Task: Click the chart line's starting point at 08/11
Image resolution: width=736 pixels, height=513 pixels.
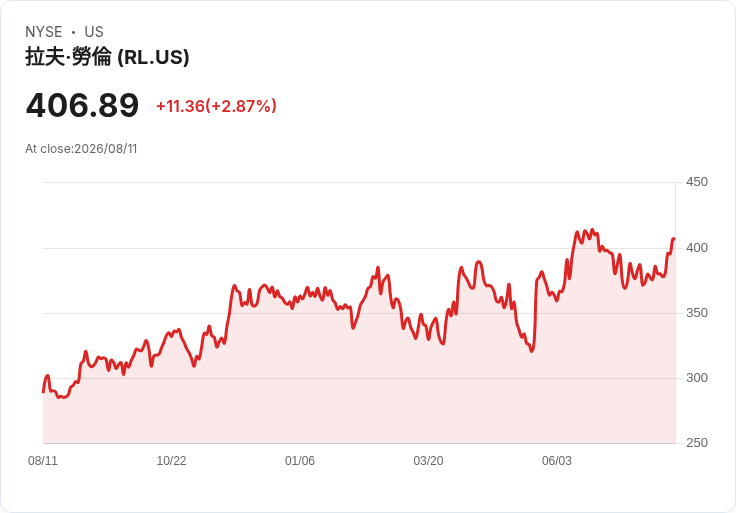Action: click(43, 392)
